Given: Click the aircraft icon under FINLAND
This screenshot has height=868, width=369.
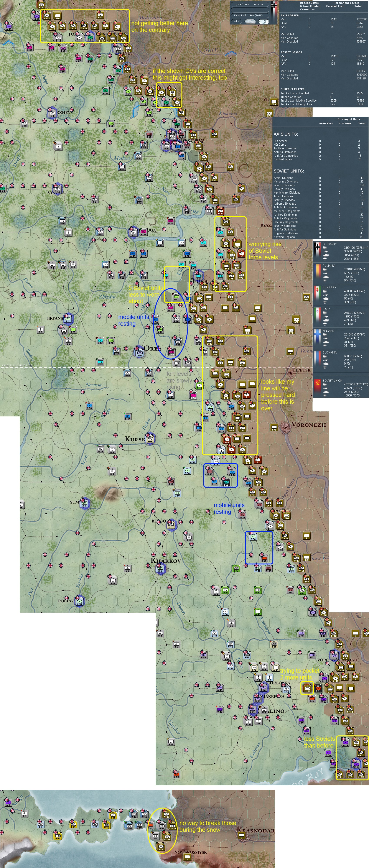Looking at the screenshot, I should click(325, 346).
